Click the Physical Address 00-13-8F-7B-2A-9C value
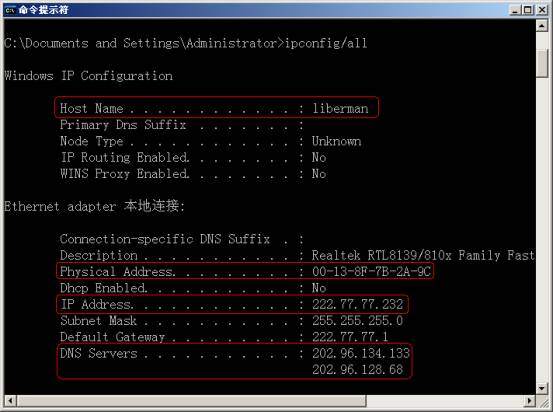The image size is (553, 412). click(x=371, y=271)
